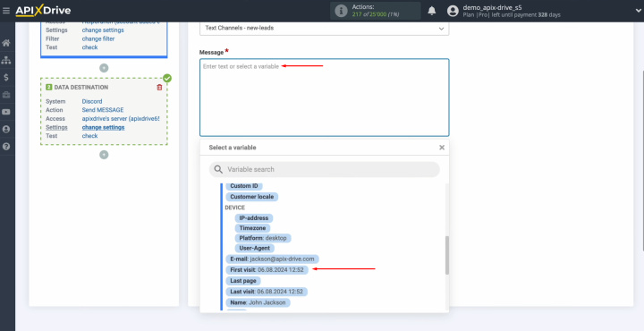The image size is (644, 331).
Task: Click apixdrive's server access link
Action: [121, 119]
